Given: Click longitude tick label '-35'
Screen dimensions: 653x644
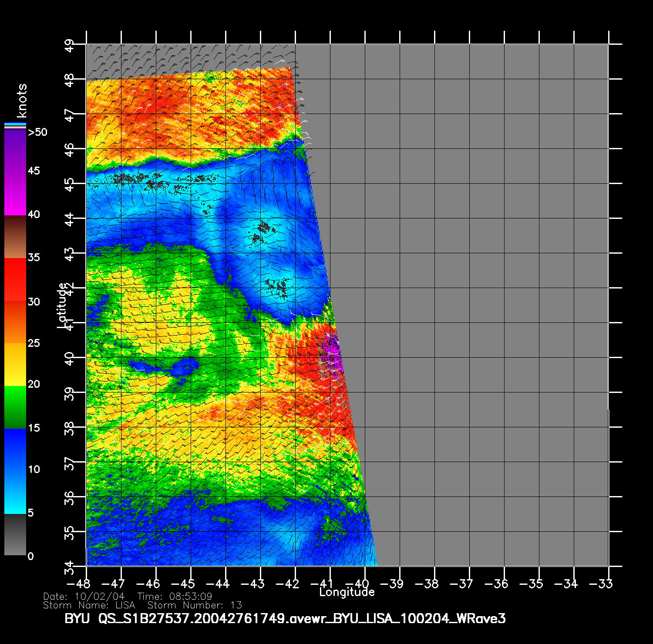Looking at the screenshot, I should pyautogui.click(x=532, y=584).
